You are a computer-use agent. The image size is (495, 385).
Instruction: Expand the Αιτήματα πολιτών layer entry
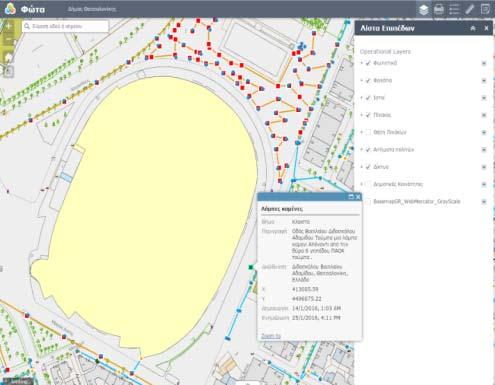pyautogui.click(x=362, y=150)
